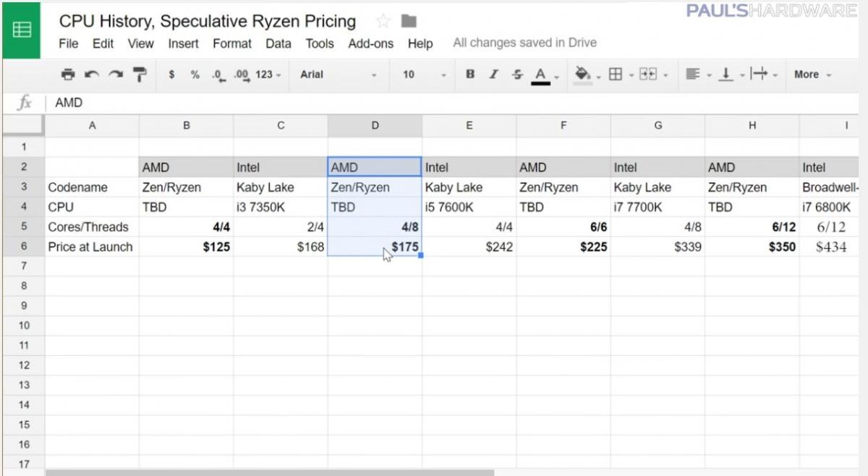Click the horizontal scrollbar below the grid
The height and width of the screenshot is (476, 868).
[269, 472]
